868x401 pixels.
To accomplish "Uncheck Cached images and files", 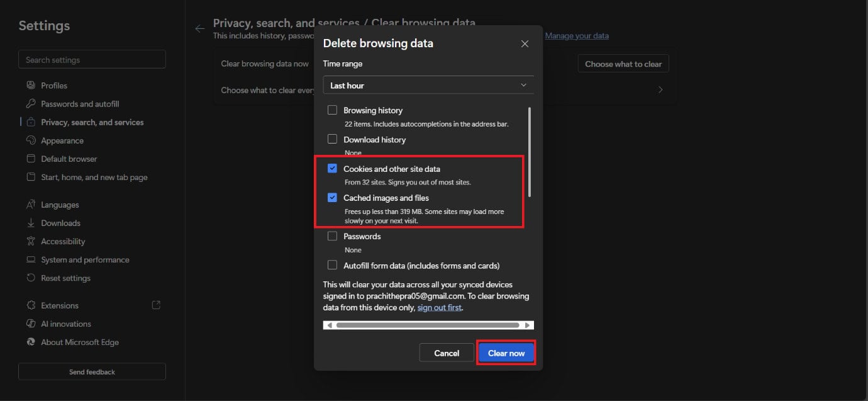I will tap(332, 198).
